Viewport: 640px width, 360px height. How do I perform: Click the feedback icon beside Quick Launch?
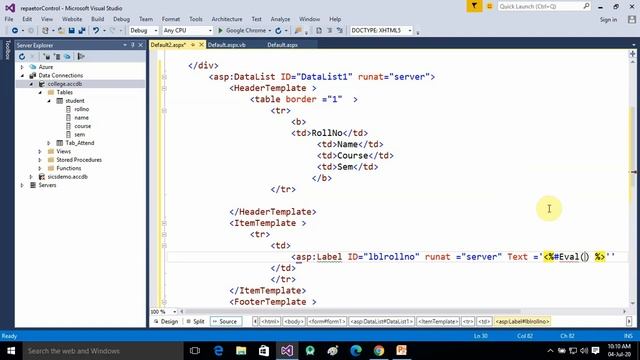pos(489,6)
